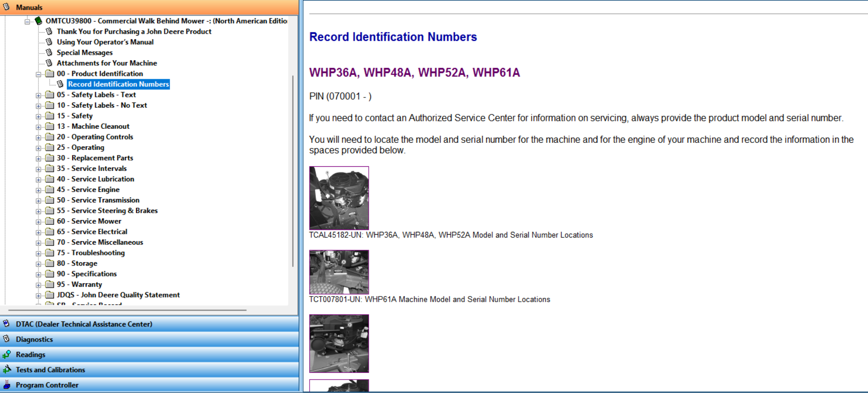Open Using Your Operator's Manual page
The height and width of the screenshot is (393, 868).
[105, 42]
